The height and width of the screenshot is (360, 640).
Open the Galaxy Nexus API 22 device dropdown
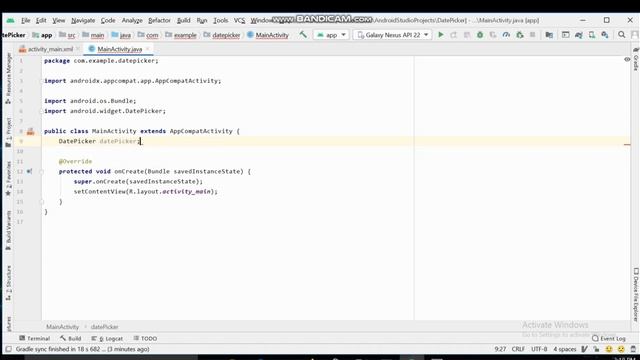393,35
